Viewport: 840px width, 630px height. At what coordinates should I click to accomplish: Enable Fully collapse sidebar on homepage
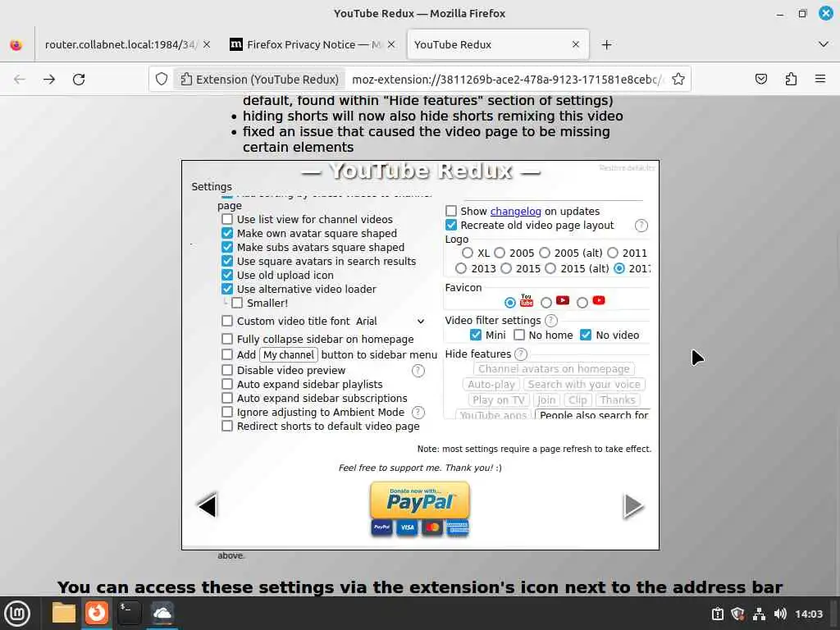click(227, 339)
